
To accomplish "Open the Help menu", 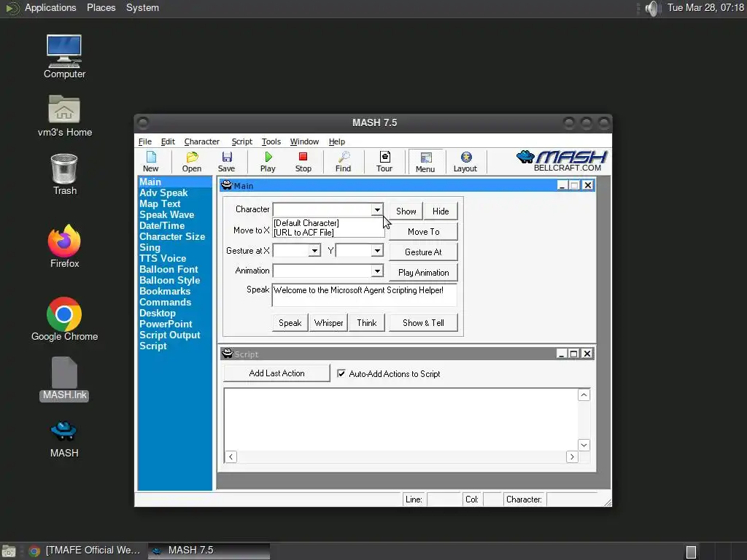I will coord(337,141).
